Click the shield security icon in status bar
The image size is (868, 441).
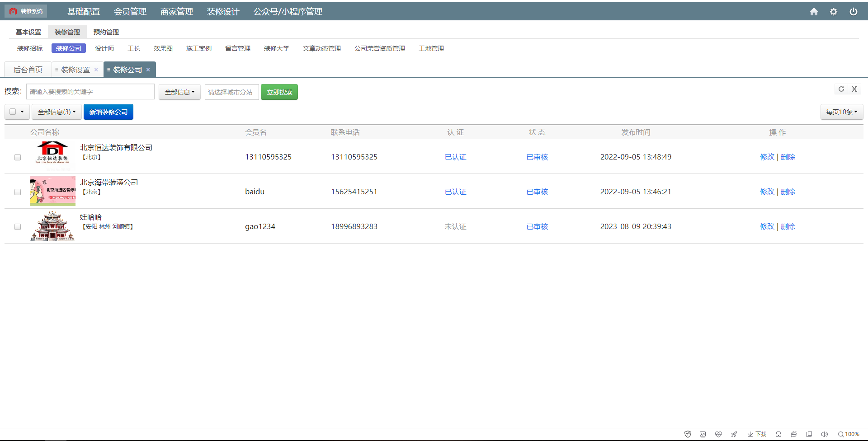[x=688, y=434]
